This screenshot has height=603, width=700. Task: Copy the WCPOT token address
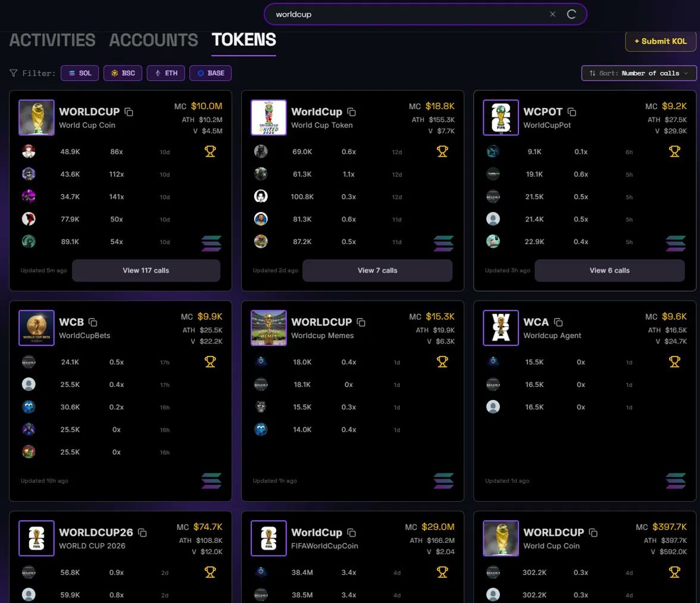coord(571,112)
